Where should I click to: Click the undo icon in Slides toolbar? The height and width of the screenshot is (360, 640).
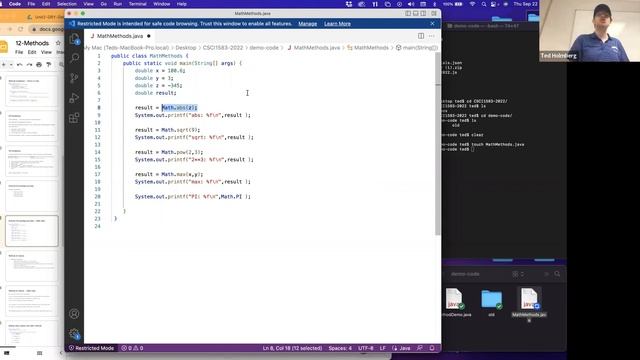point(19,64)
